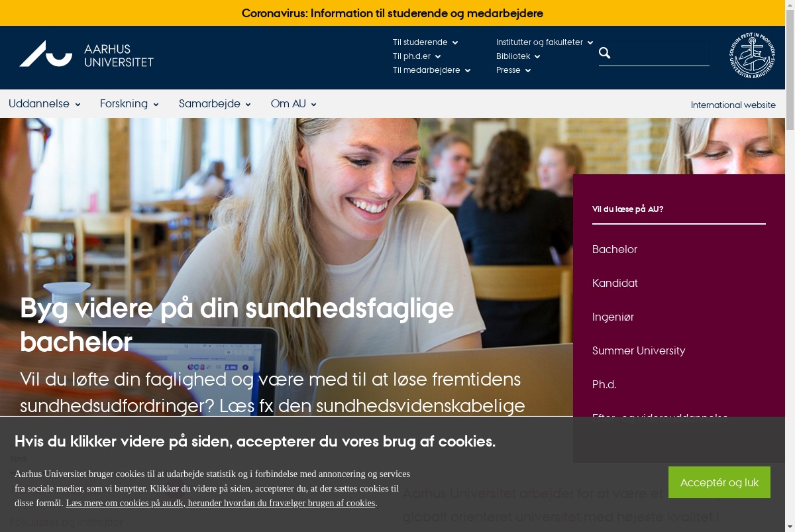Select Bachelor in the study panel
The height and width of the screenshot is (532, 795).
point(615,249)
